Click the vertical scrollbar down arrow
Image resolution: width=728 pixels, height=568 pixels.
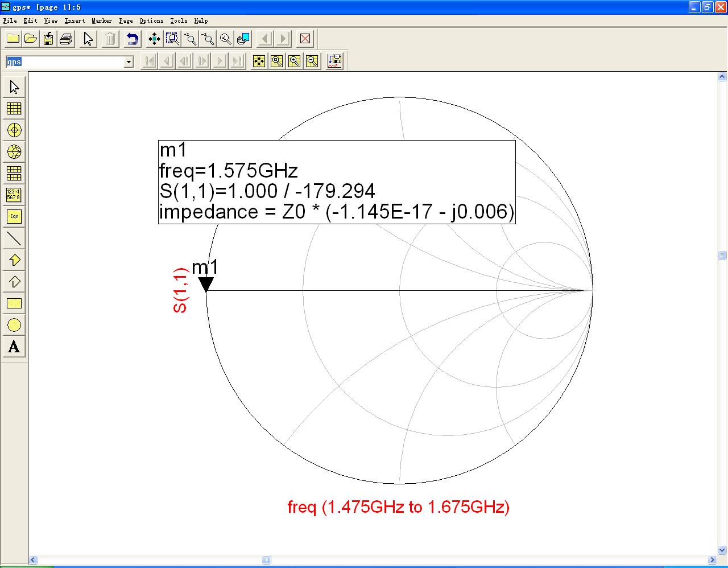pyautogui.click(x=722, y=550)
